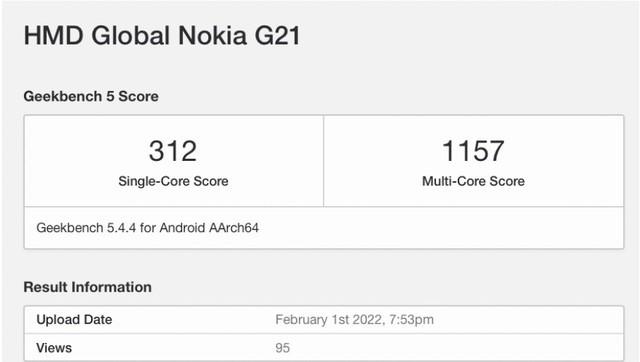
Task: Click the word Nokia in title
Action: (213, 35)
